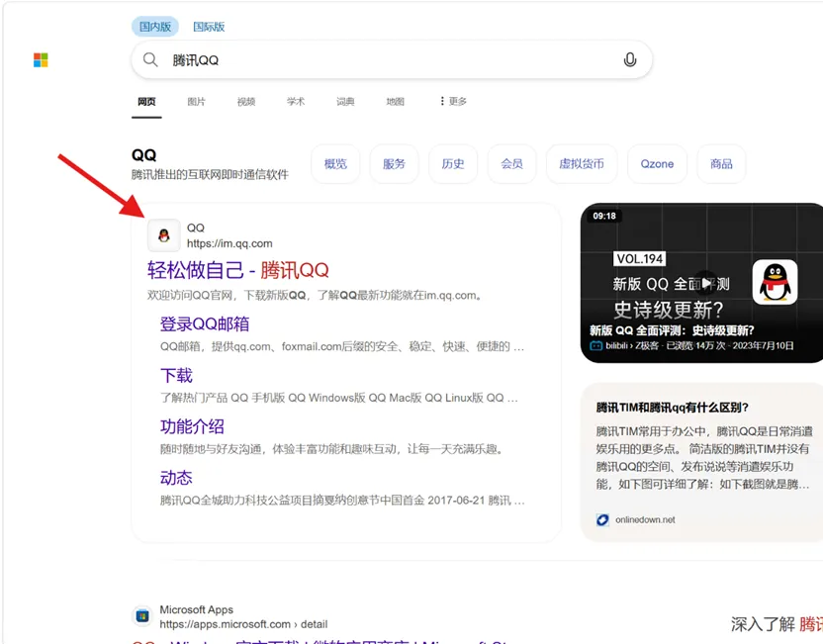Open the 轻松做自己 - 腾讯QQ result

tap(237, 270)
